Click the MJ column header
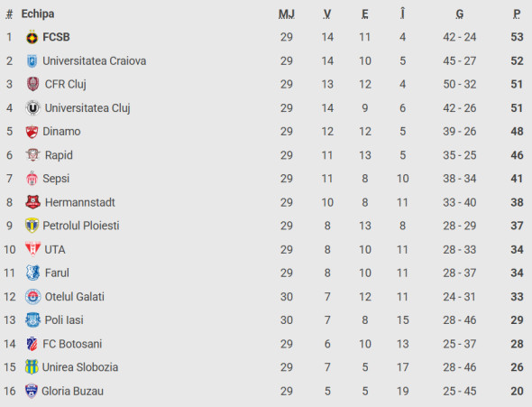532x407 pixels. (x=287, y=14)
